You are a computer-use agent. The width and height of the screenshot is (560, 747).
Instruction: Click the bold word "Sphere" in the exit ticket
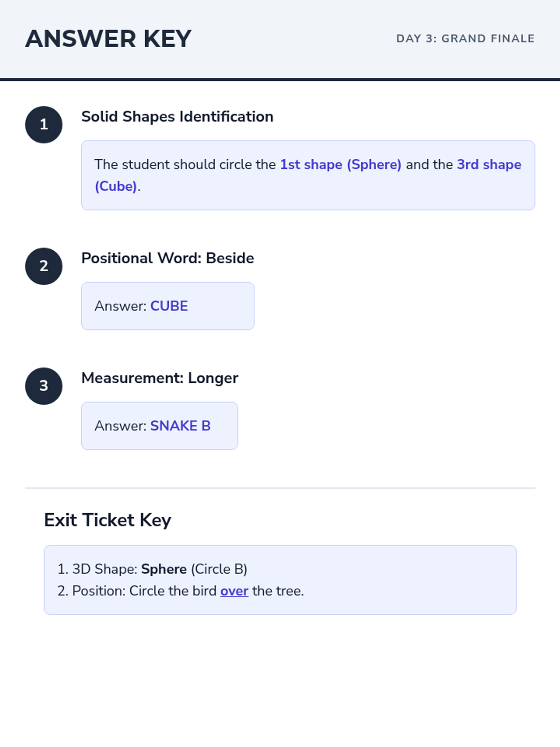click(164, 569)
